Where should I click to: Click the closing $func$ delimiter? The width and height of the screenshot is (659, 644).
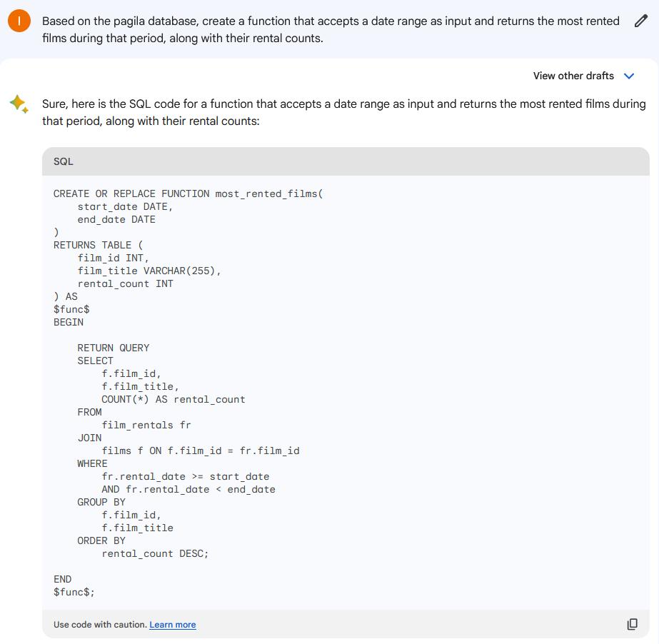click(x=71, y=592)
